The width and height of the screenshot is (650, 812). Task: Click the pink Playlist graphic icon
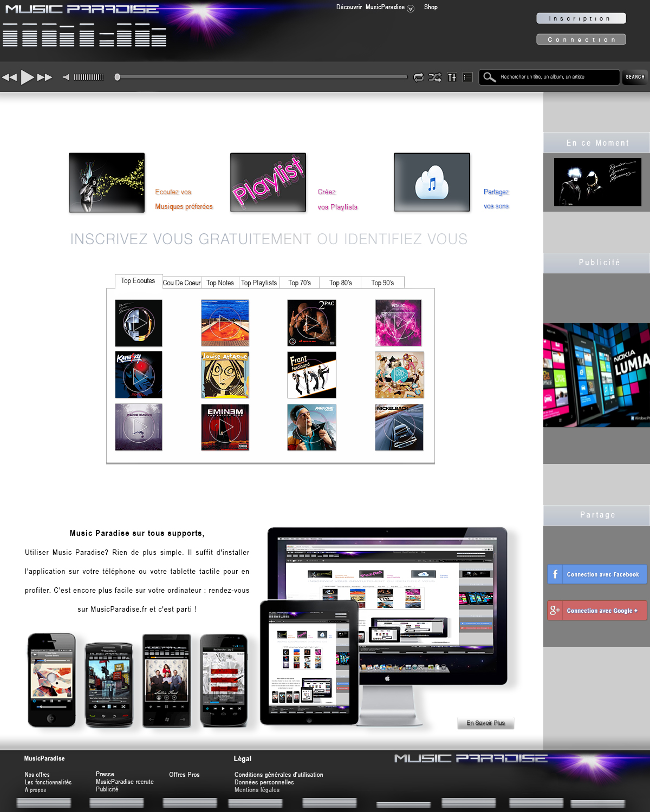click(x=268, y=182)
